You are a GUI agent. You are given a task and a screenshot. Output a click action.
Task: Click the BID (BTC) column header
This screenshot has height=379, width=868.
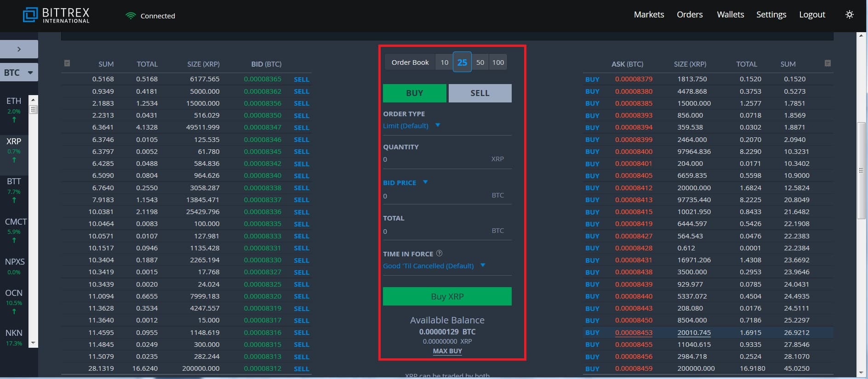click(266, 64)
